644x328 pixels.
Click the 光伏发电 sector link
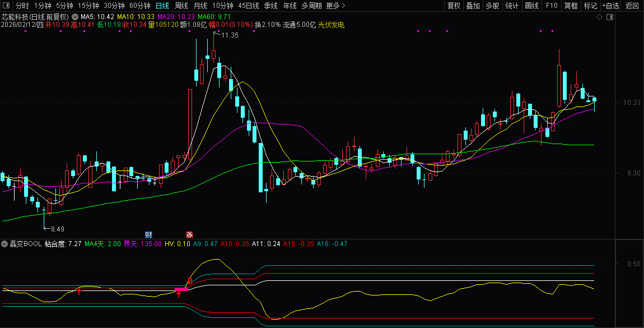click(x=331, y=25)
